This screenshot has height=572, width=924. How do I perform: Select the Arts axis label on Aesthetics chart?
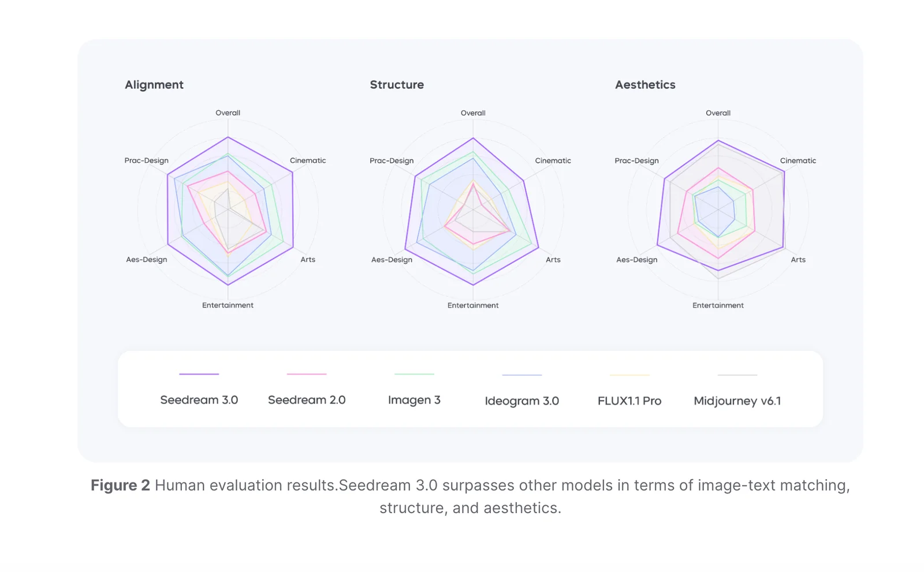pos(798,260)
